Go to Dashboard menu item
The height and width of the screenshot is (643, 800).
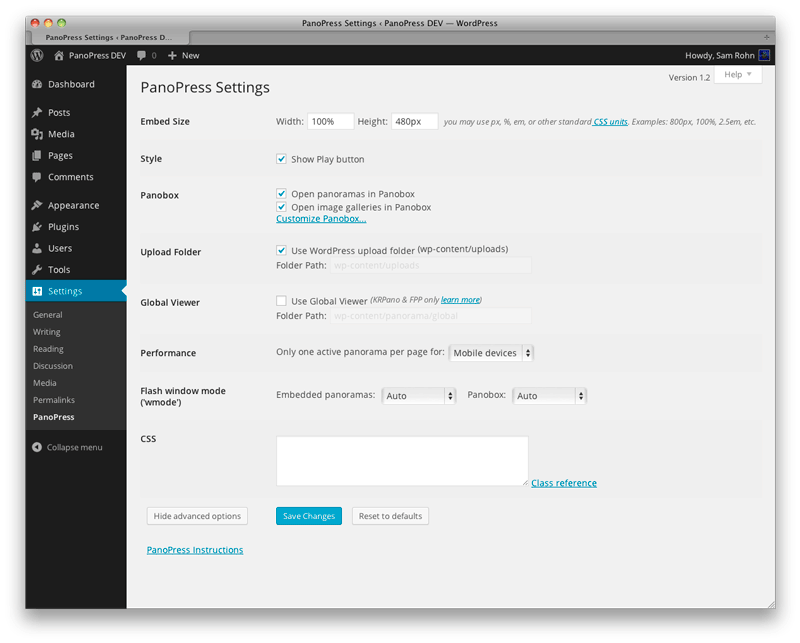coord(71,84)
